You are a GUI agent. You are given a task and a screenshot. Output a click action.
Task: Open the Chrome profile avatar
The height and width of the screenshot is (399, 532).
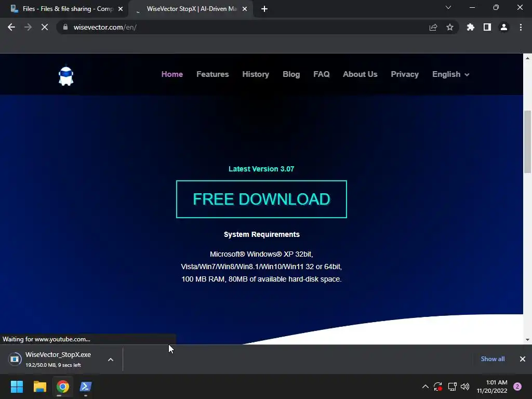pos(504,27)
